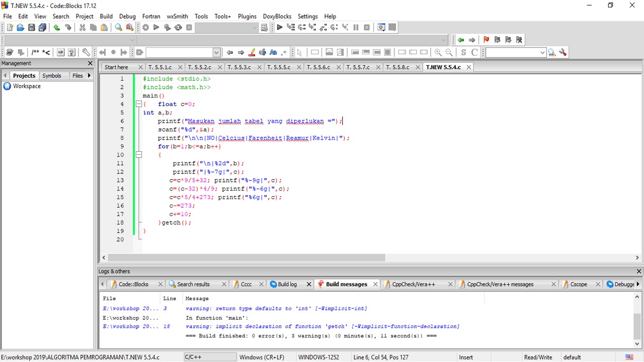Expand the combo box beside S and C icons
Viewport: 644px width, 362px height.
(542, 52)
